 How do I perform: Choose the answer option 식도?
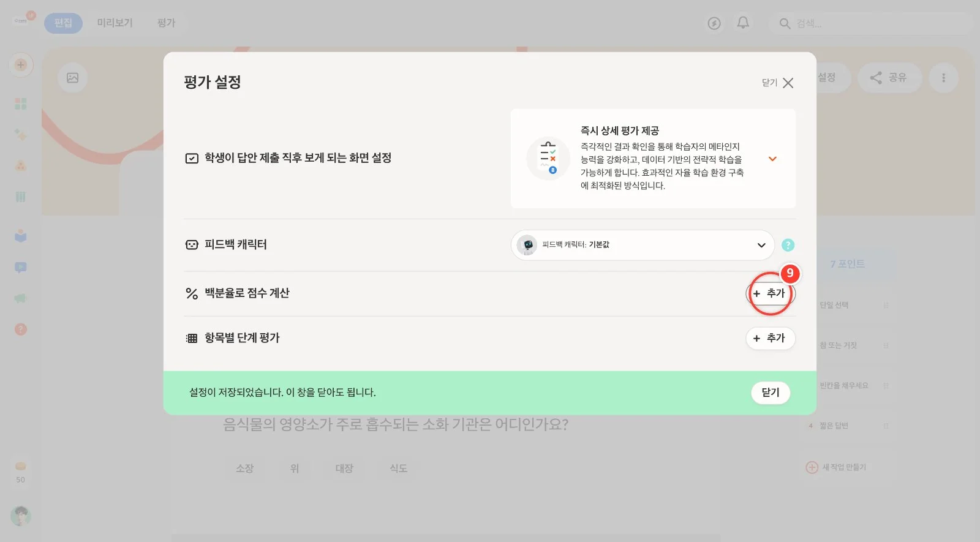(x=399, y=469)
